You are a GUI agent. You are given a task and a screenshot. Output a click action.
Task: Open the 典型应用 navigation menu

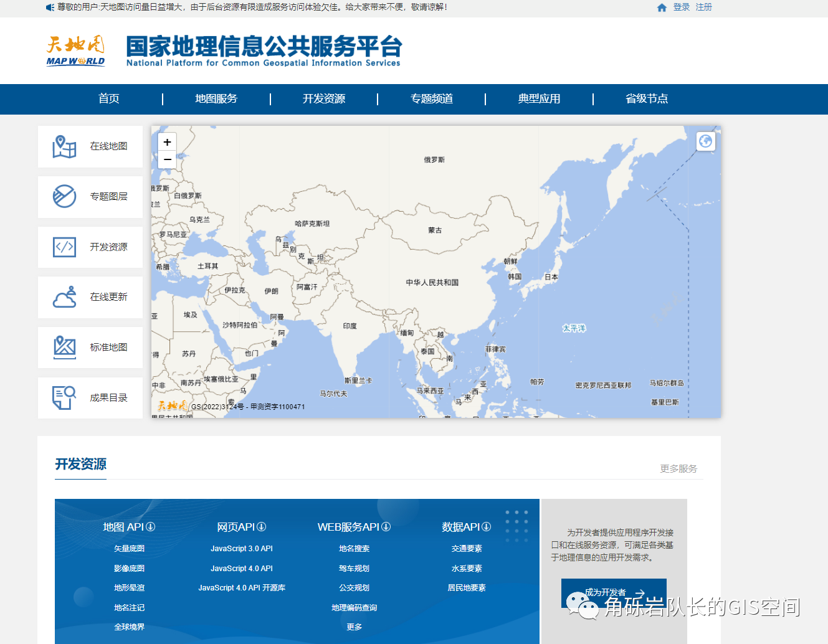(539, 98)
